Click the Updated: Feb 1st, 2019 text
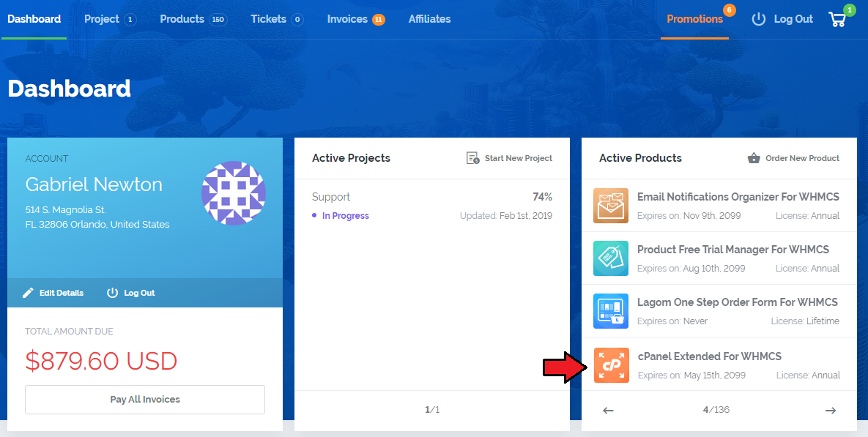Image resolution: width=868 pixels, height=437 pixels. click(x=506, y=216)
